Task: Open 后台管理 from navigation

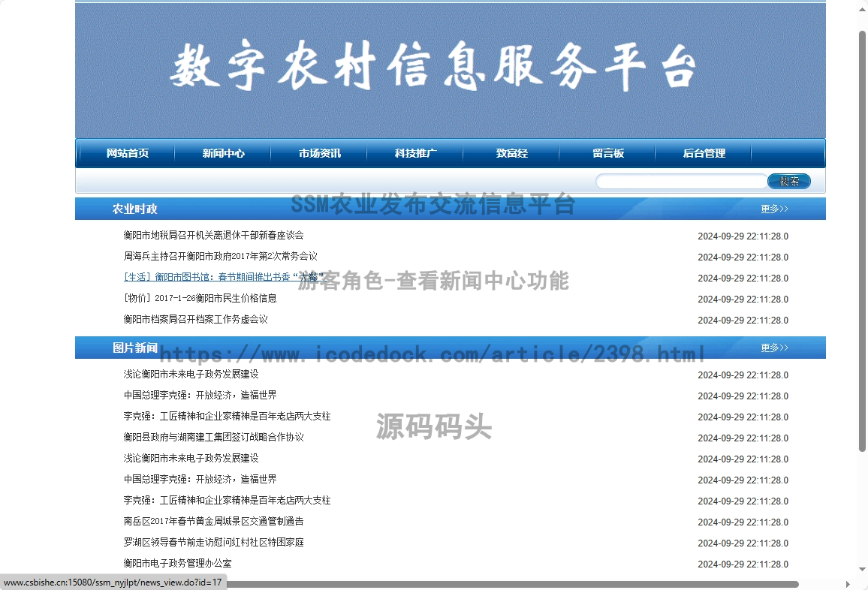Action: point(704,153)
